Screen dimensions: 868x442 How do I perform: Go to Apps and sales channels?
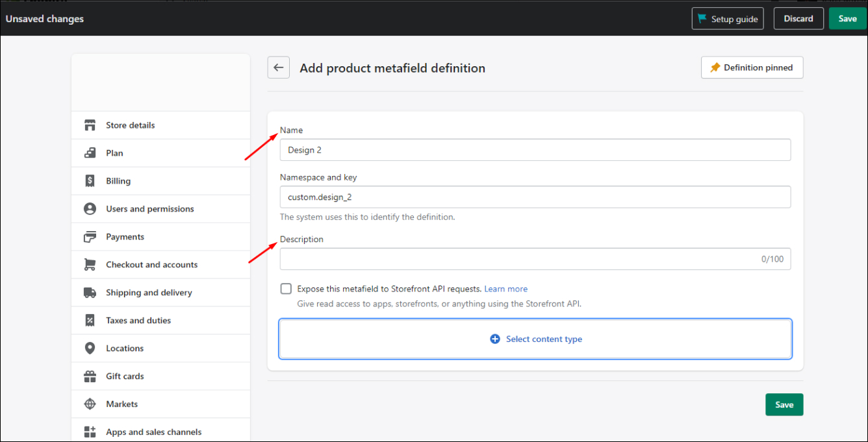(160, 432)
